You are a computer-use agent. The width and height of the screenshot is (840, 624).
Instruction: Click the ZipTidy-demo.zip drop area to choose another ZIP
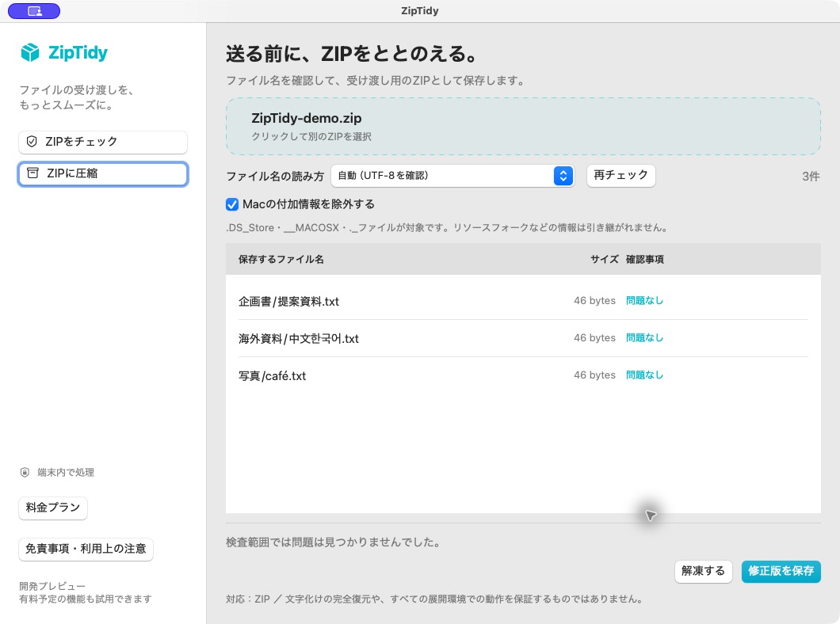(x=523, y=126)
